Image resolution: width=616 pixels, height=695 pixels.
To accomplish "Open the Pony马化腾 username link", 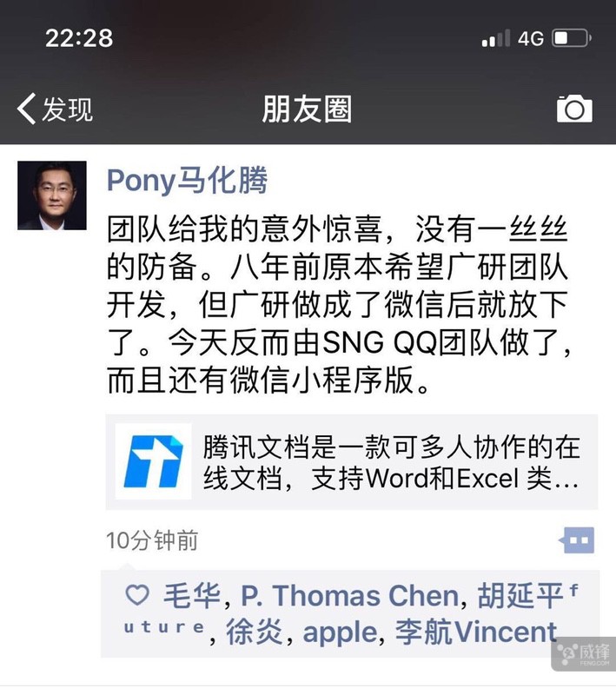I will [187, 181].
